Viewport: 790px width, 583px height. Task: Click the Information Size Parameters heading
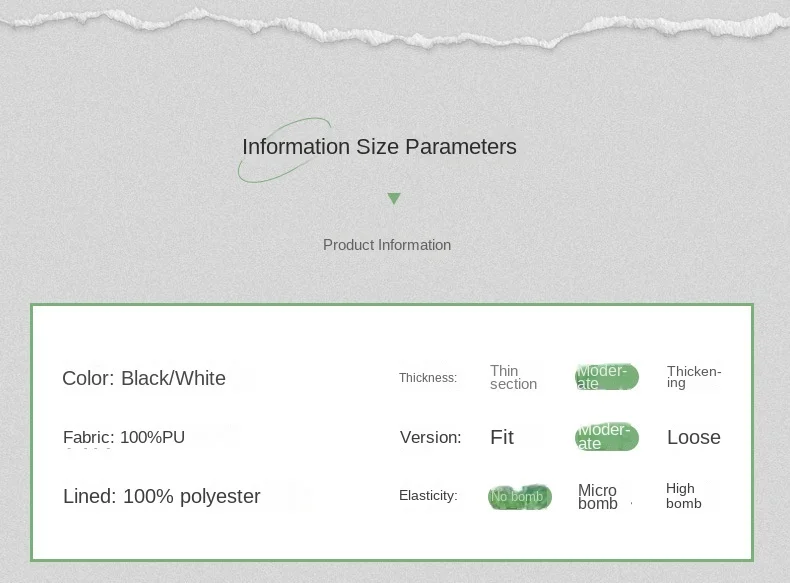pyautogui.click(x=379, y=147)
